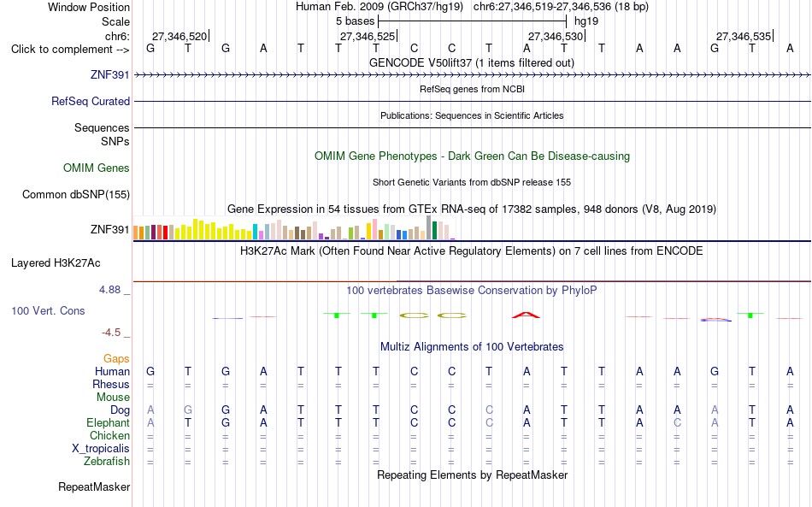
Task: Select the X_tropicalis species label
Action: pos(101,449)
